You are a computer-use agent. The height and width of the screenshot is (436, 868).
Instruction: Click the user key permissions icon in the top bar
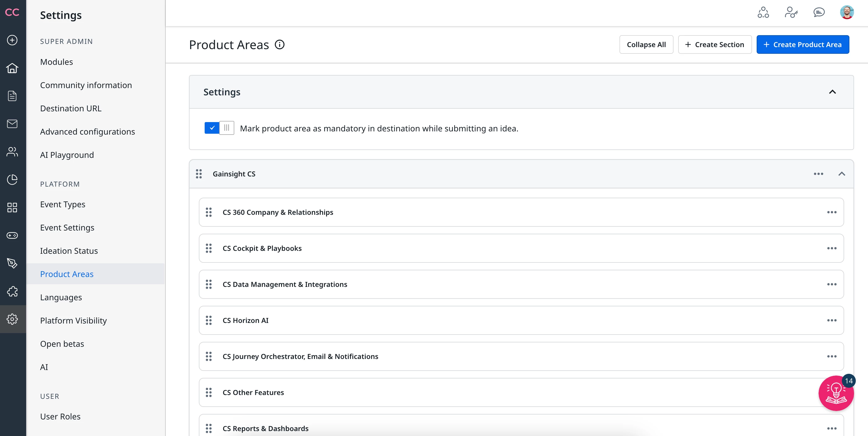tap(791, 12)
